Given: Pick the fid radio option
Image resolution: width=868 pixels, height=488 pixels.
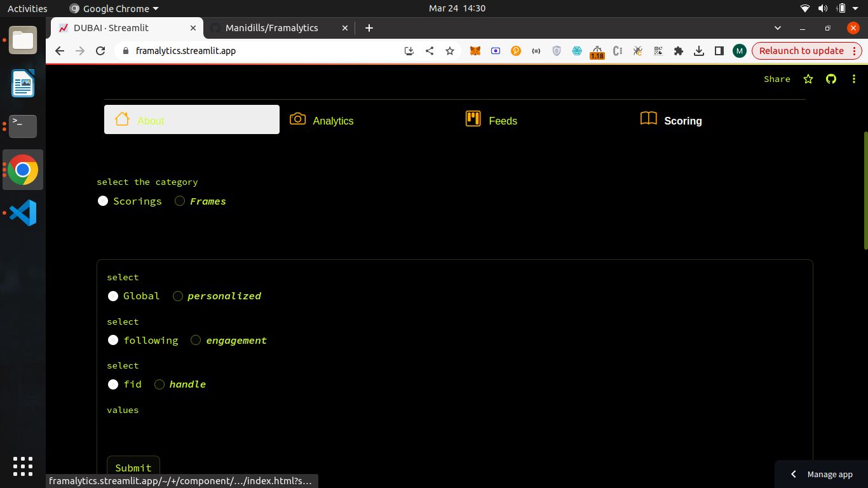Looking at the screenshot, I should pos(125,384).
